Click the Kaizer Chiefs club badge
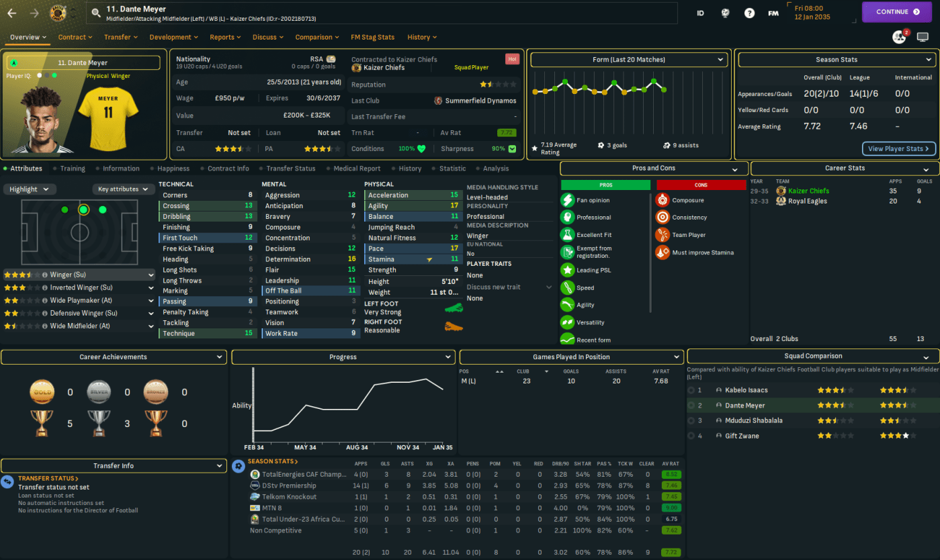The width and height of the screenshot is (940, 560). 58,13
